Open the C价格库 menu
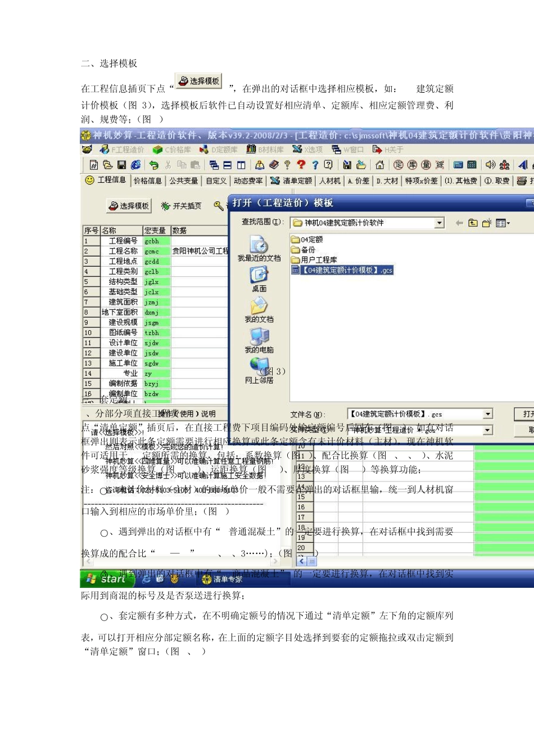534x756 pixels. click(172, 150)
